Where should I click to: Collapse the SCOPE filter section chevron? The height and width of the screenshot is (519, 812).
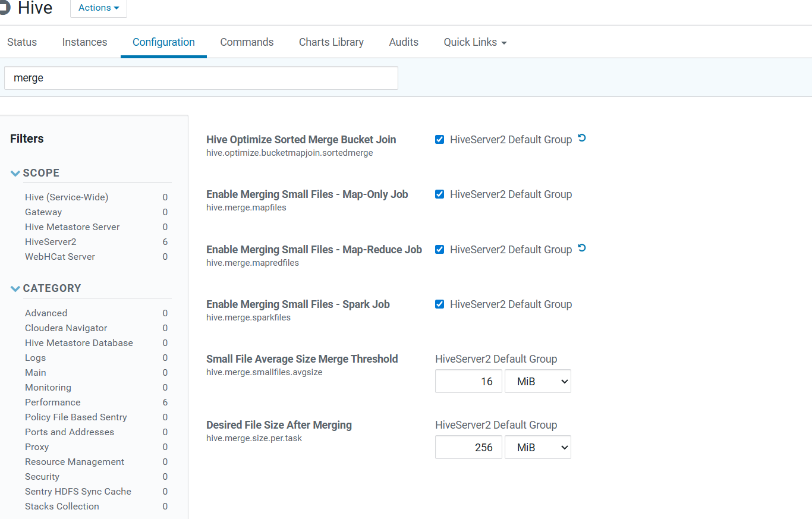tap(15, 173)
